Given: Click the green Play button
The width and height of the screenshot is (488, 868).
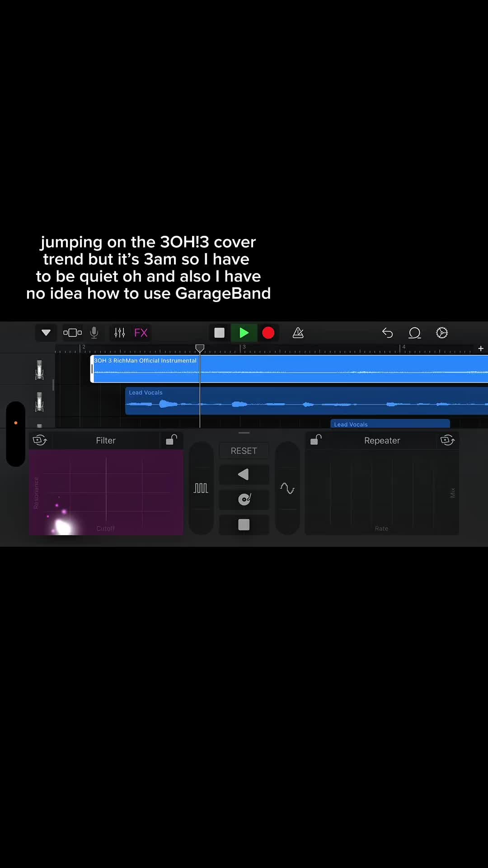Looking at the screenshot, I should (x=244, y=333).
